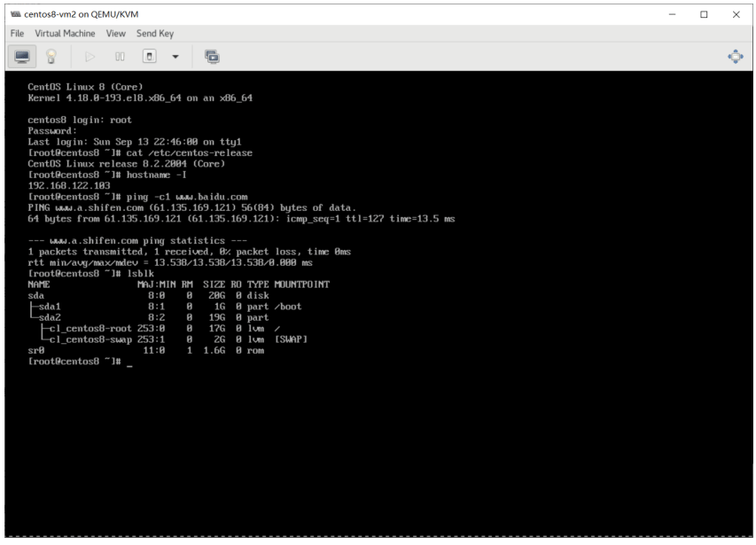Image resolution: width=756 pixels, height=545 pixels.
Task: Click the lsblk output in console
Action: [179, 317]
